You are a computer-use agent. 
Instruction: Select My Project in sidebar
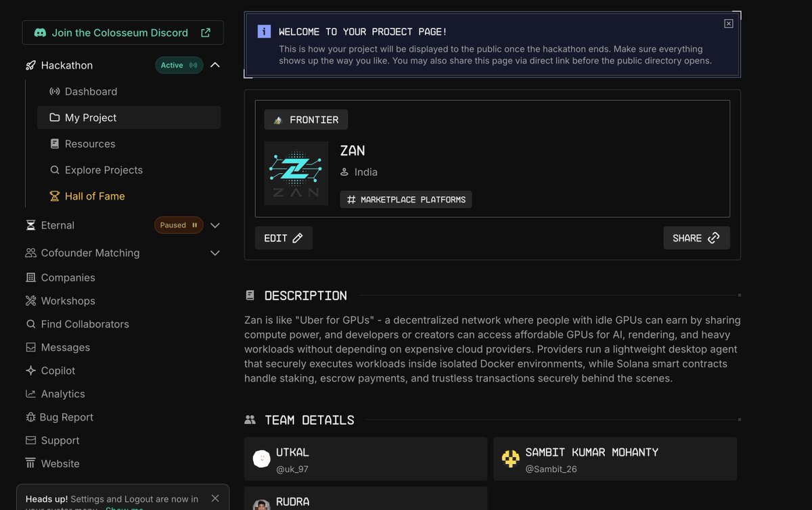pyautogui.click(x=129, y=118)
